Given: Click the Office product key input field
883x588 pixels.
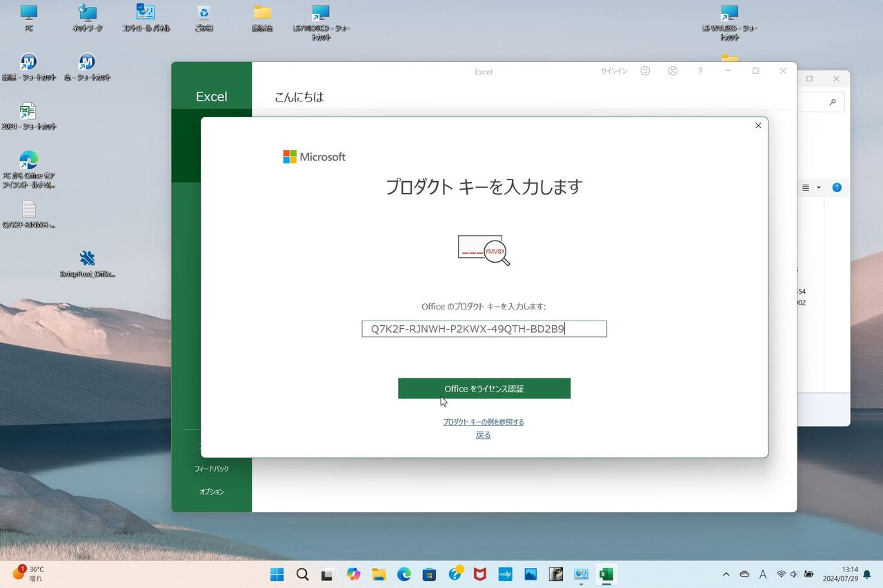Looking at the screenshot, I should (484, 329).
